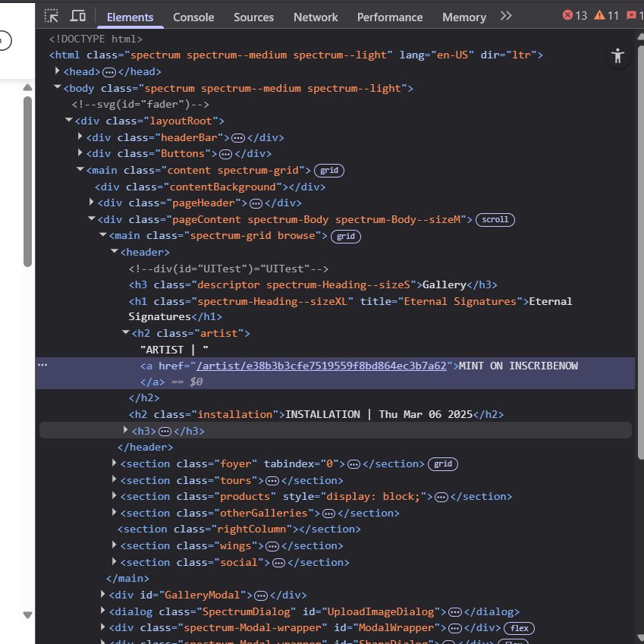The image size is (644, 644).
Task: Click the ellipsis in headerBar div
Action: click(x=238, y=138)
